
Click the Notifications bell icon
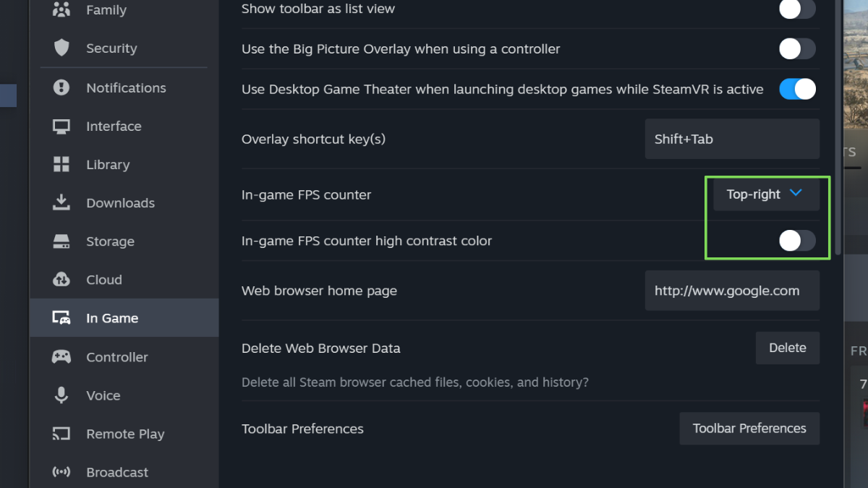click(x=61, y=87)
